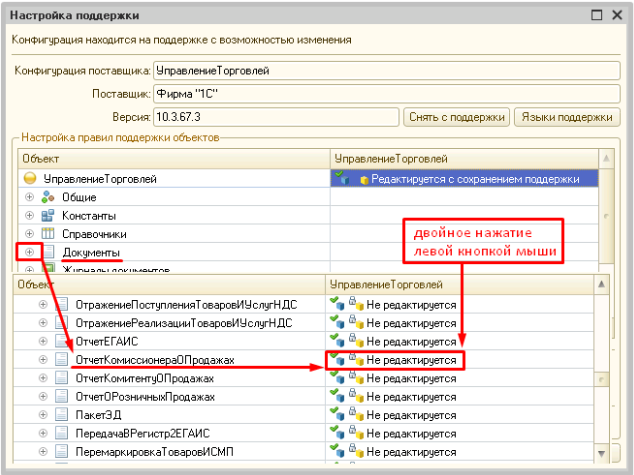This screenshot has width=634, height=475.
Task: Click the ОтражениеПоступленияТоваровИУслугНДС document icon
Action: [61, 304]
